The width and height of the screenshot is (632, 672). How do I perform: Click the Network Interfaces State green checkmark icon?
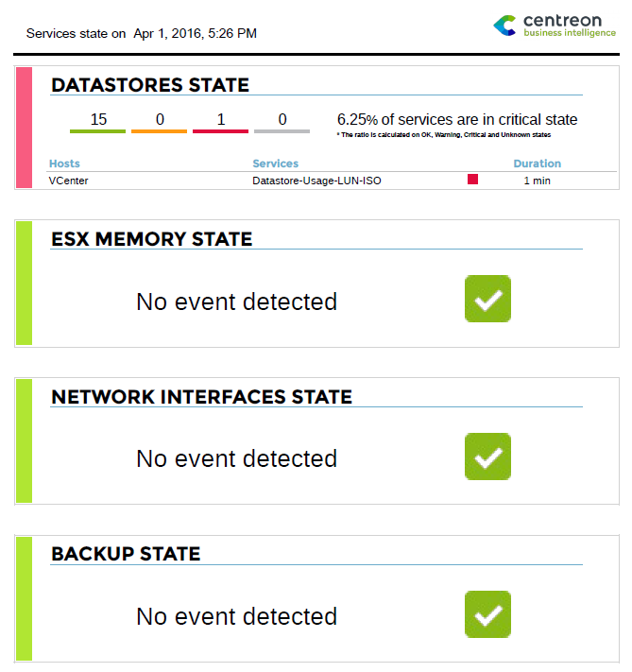[487, 457]
